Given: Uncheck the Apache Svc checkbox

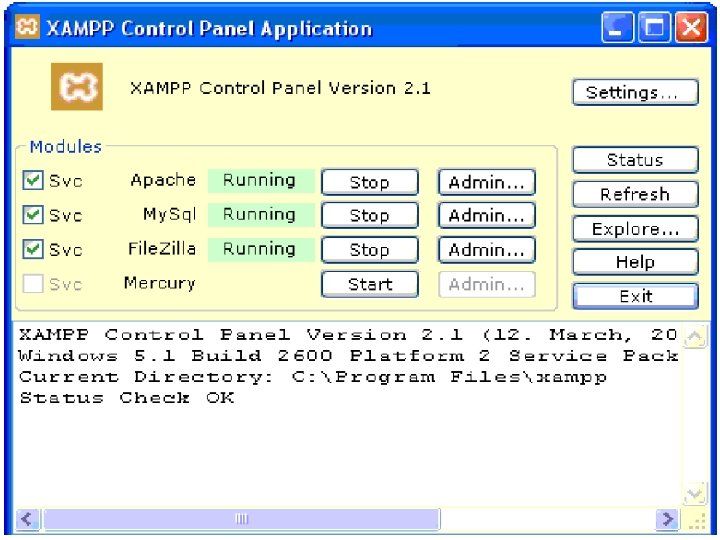Looking at the screenshot, I should click(33, 180).
